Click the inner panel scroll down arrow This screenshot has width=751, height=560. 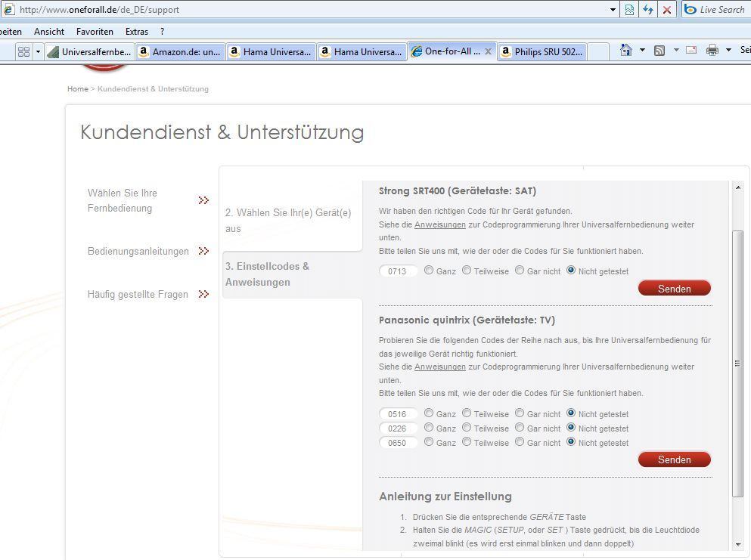737,544
